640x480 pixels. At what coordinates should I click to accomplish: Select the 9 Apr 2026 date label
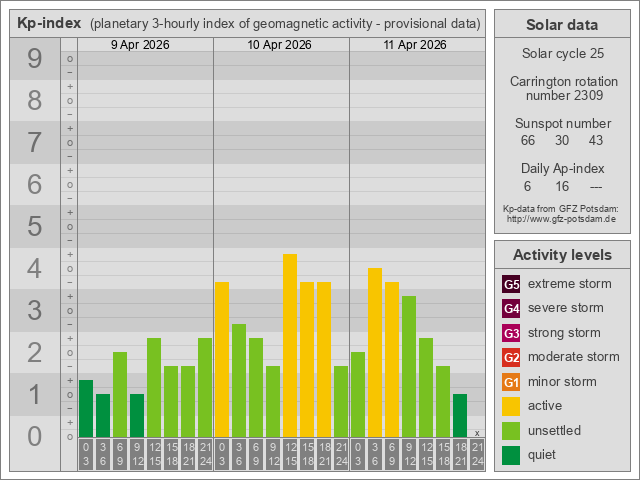[145, 45]
